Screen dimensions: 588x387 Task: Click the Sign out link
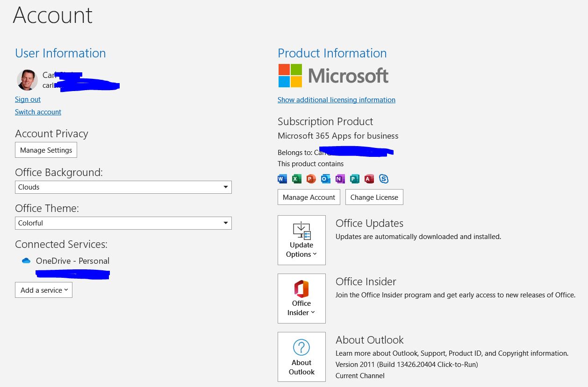coord(28,99)
